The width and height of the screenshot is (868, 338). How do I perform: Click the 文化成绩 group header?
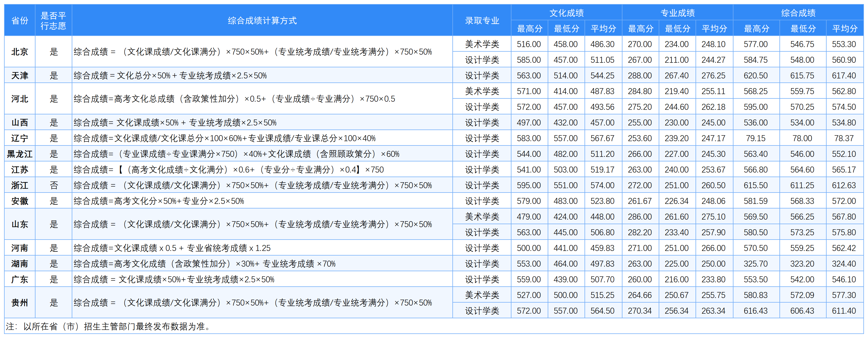[x=566, y=13]
